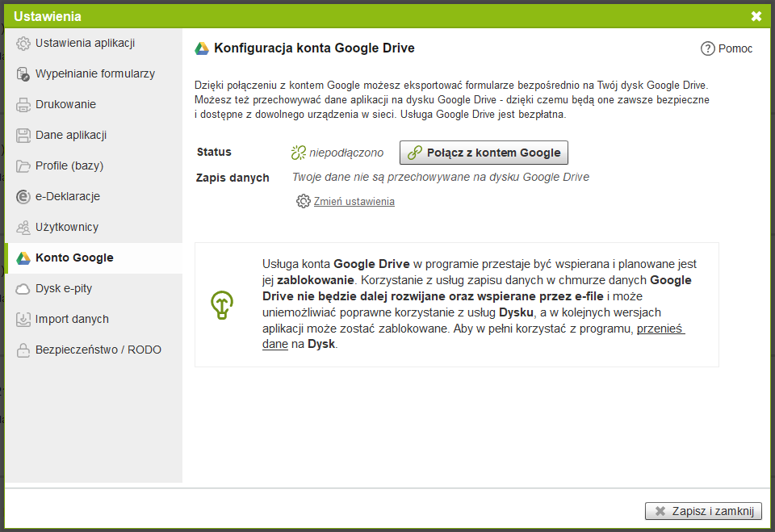Click the Użytkownicy people icon

click(23, 228)
